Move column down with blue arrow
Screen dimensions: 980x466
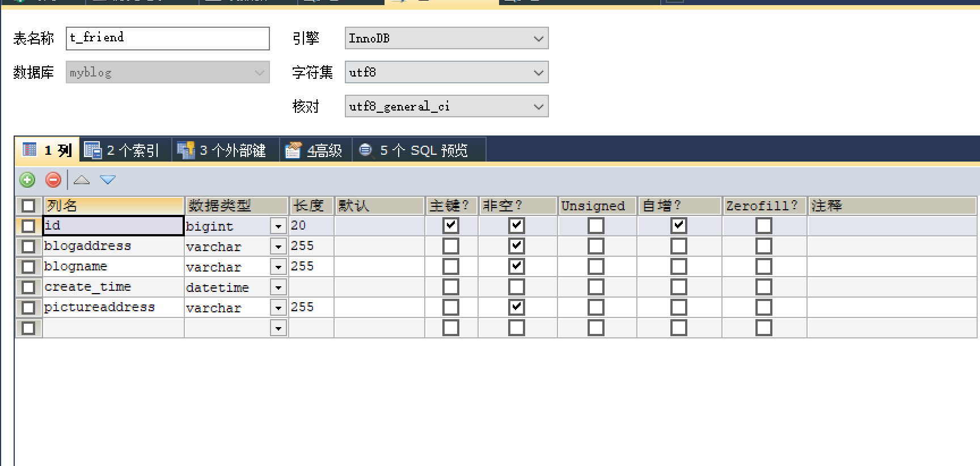tap(108, 180)
